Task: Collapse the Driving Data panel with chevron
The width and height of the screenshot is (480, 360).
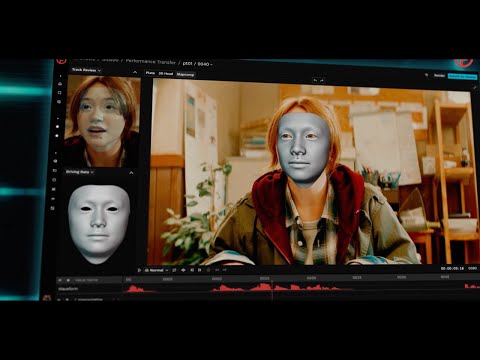Action: coord(131,173)
